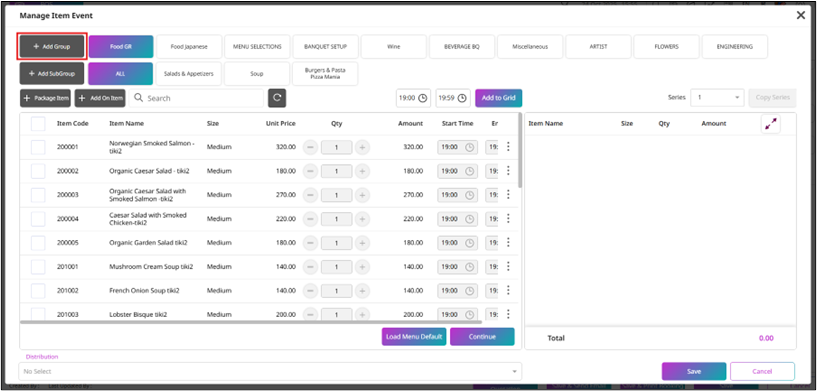This screenshot has width=817, height=391.
Task: Click in the Search field
Action: (196, 98)
